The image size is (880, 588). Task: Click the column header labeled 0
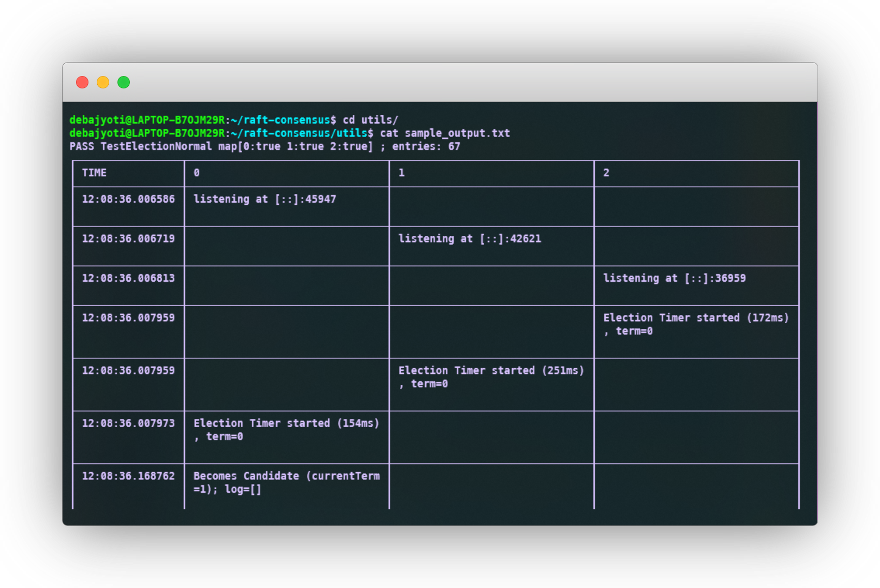(197, 173)
